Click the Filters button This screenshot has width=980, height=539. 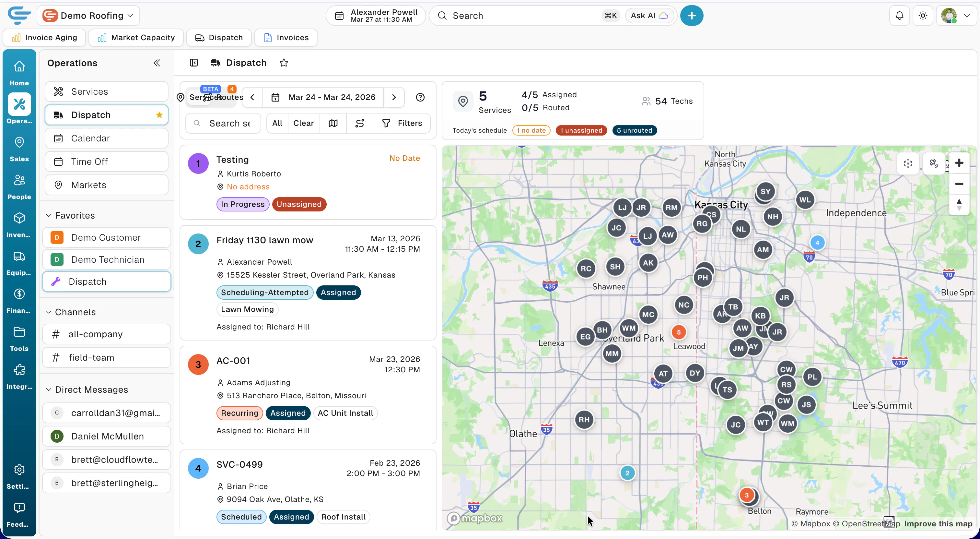402,123
